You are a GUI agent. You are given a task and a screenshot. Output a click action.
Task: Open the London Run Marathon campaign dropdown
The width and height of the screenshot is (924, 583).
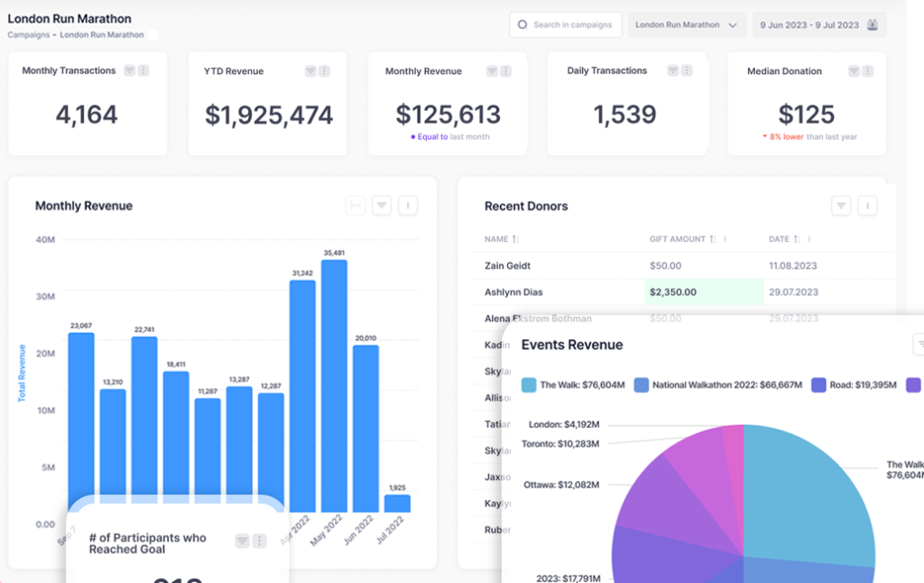pyautogui.click(x=687, y=24)
